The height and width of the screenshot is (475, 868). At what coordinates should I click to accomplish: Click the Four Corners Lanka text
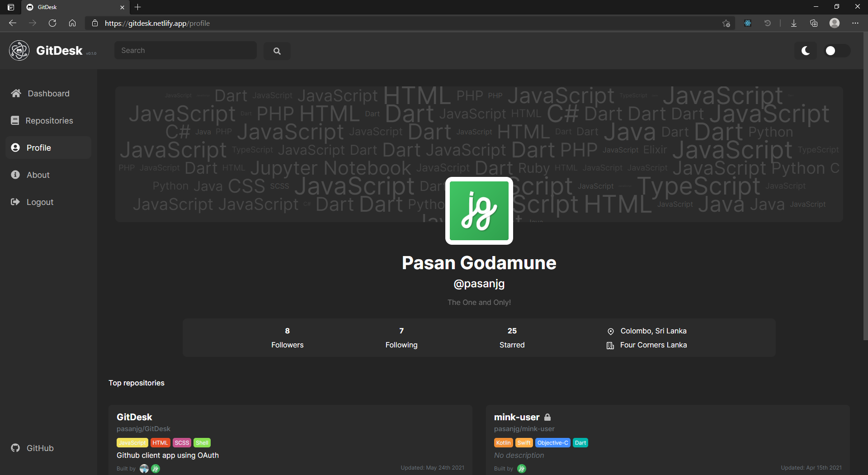coord(653,345)
